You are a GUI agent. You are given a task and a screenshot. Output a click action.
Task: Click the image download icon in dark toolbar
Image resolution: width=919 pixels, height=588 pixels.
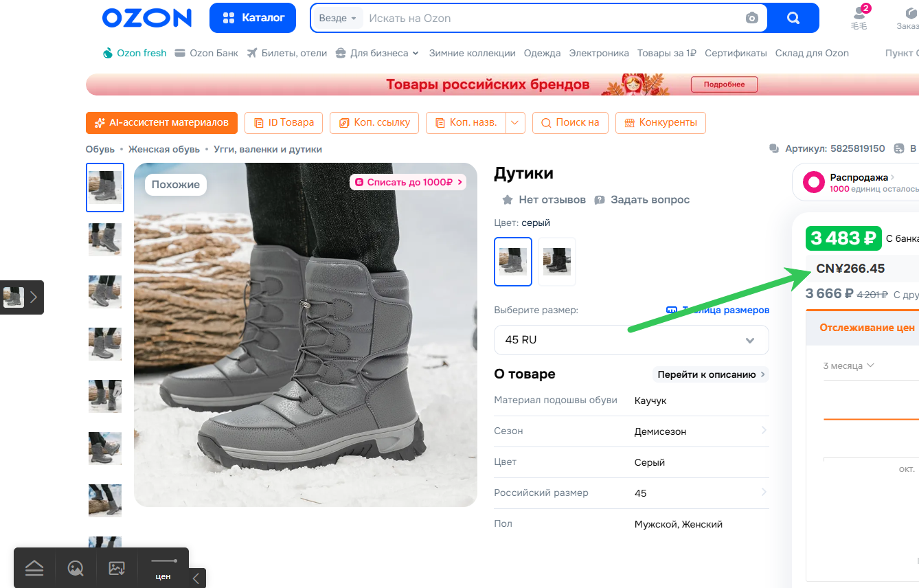pos(117,568)
